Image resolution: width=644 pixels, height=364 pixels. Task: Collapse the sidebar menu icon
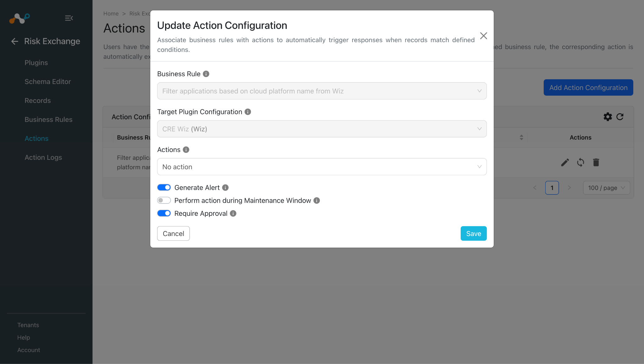click(69, 18)
